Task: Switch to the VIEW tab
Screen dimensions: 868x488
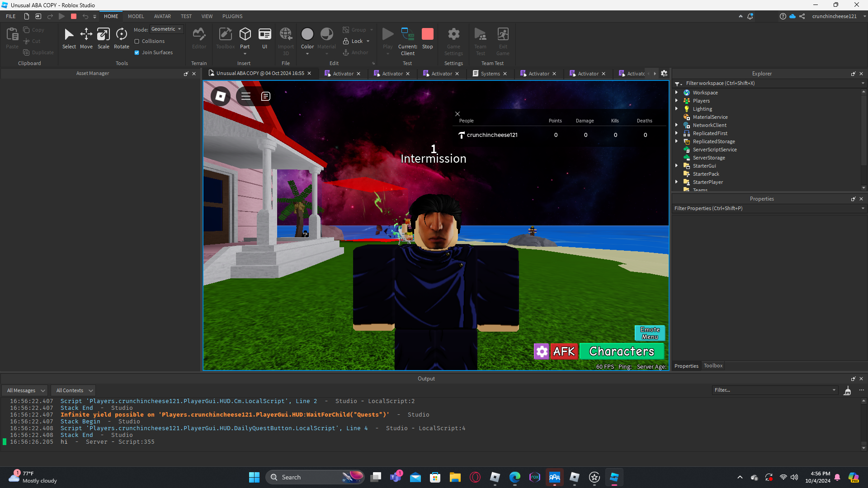Action: click(x=207, y=16)
